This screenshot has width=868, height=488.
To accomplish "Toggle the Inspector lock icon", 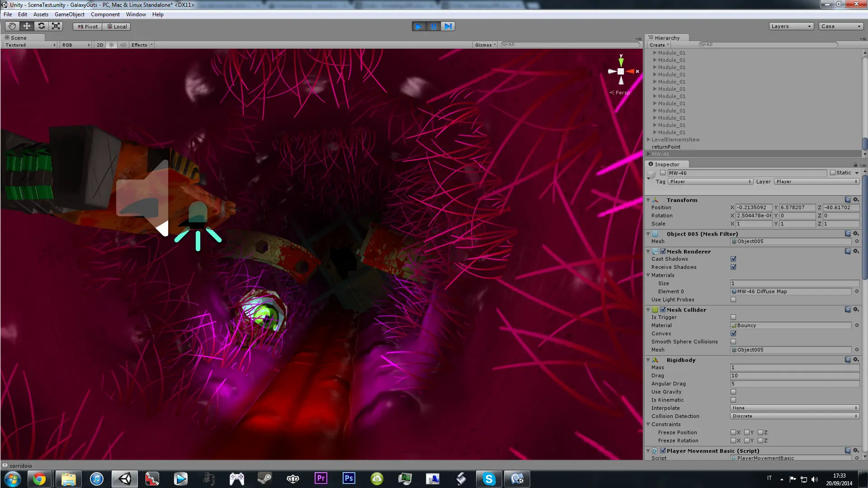I will pos(855,164).
